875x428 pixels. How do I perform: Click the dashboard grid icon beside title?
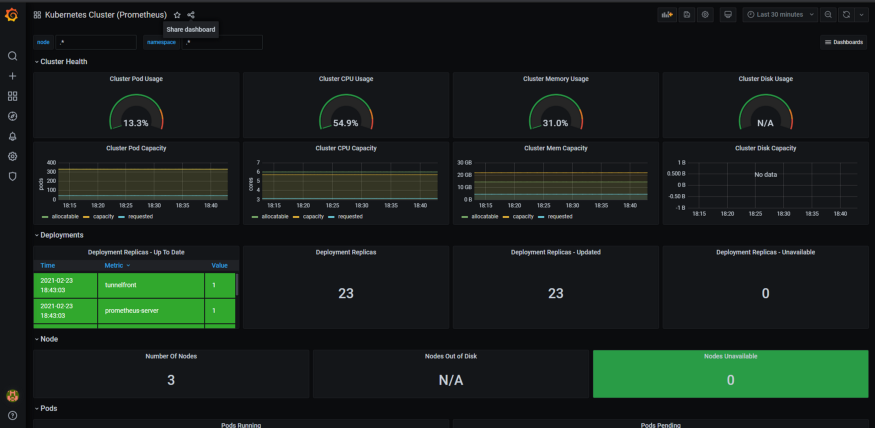[37, 15]
